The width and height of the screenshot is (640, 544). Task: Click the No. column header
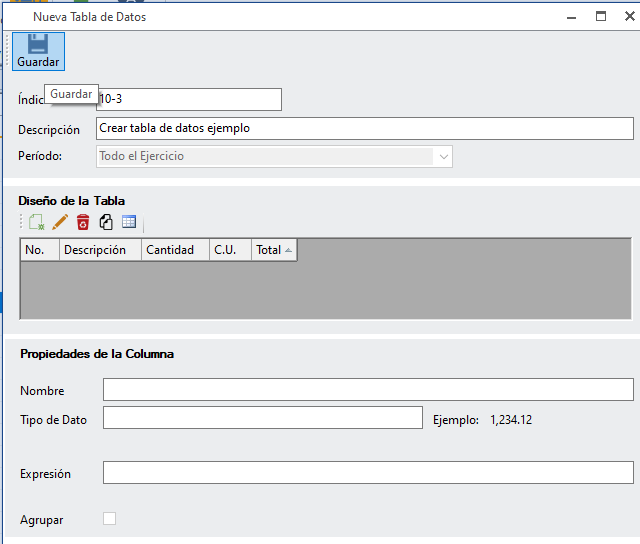pyautogui.click(x=39, y=250)
